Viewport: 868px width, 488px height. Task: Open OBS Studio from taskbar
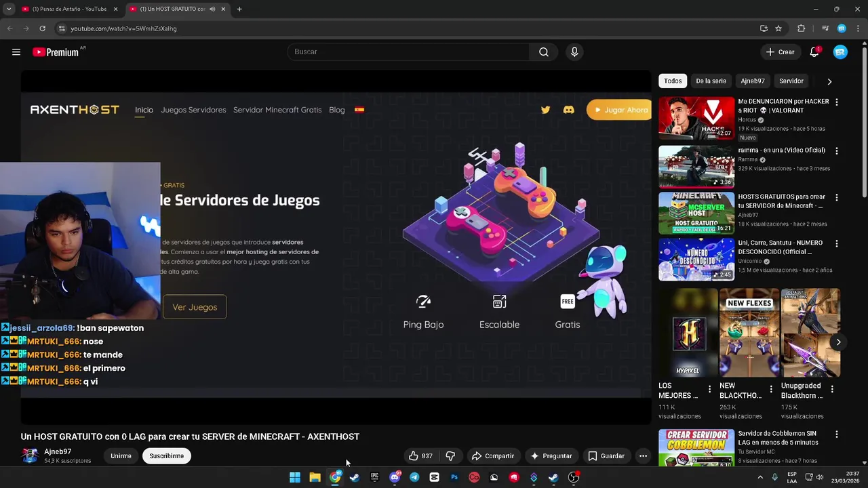tap(574, 477)
